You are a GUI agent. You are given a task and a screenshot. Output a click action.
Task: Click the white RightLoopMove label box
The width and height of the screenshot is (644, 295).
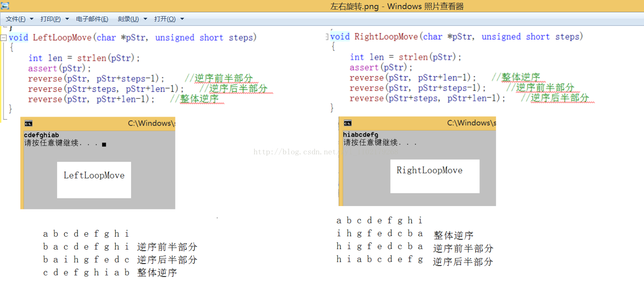[x=435, y=176]
